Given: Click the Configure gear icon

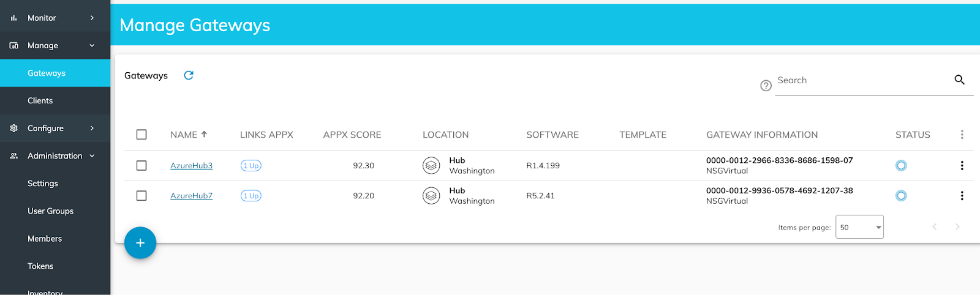Looking at the screenshot, I should click(x=13, y=128).
